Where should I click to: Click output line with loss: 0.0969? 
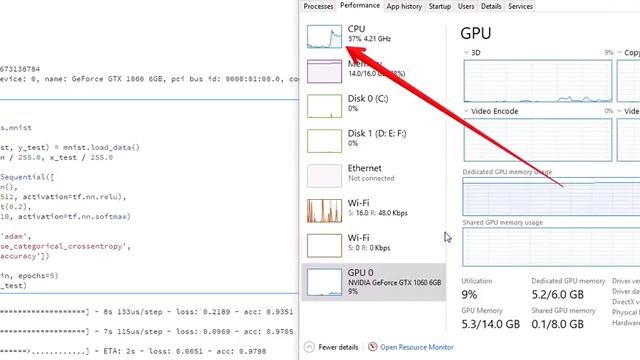[147, 331]
